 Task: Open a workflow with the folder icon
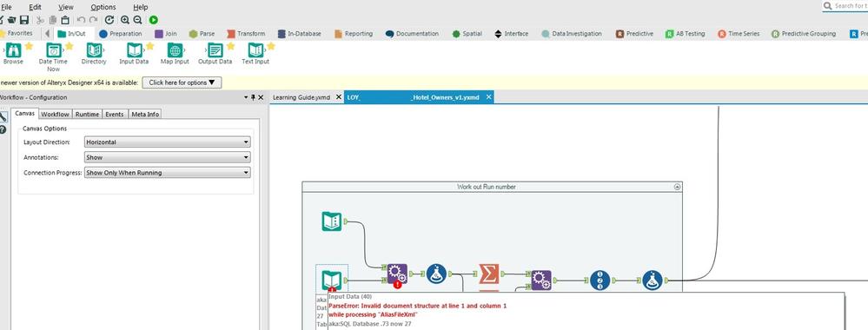tap(11, 20)
